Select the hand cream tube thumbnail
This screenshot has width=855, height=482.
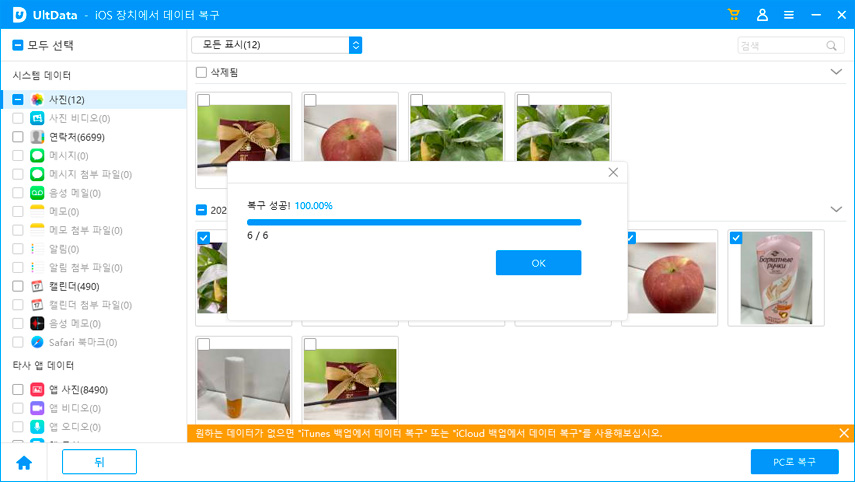(776, 278)
